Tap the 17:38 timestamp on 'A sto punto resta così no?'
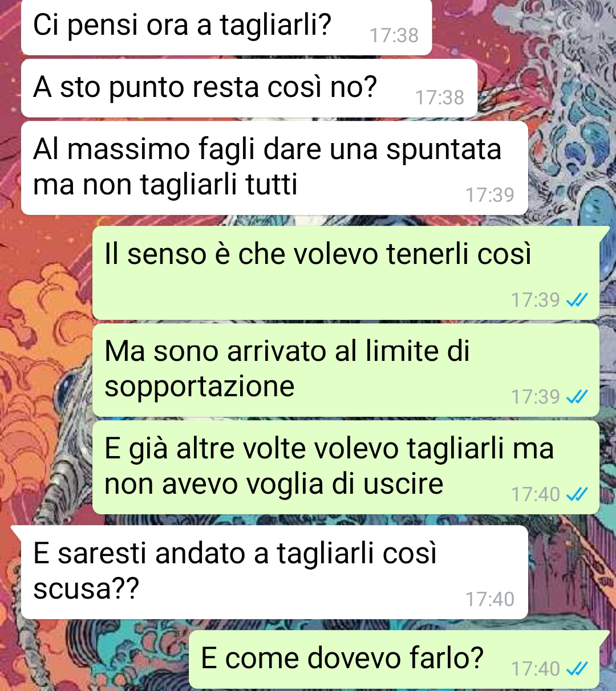 point(440,97)
